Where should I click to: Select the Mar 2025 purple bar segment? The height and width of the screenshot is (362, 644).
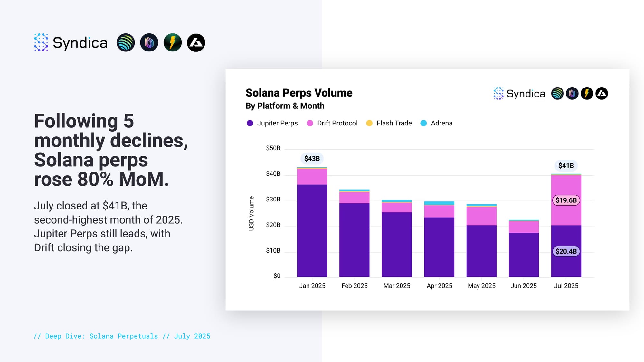point(397,245)
